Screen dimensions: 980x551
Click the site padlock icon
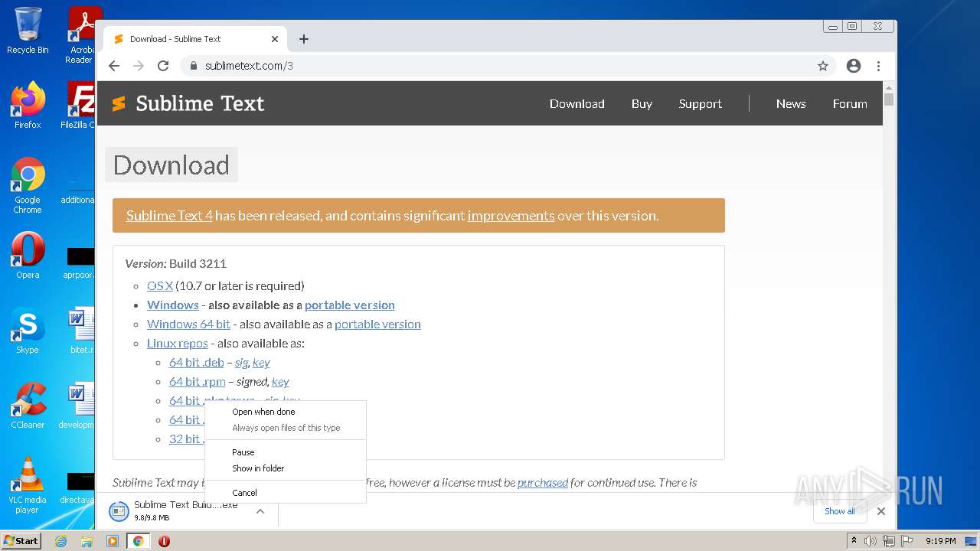coord(194,66)
